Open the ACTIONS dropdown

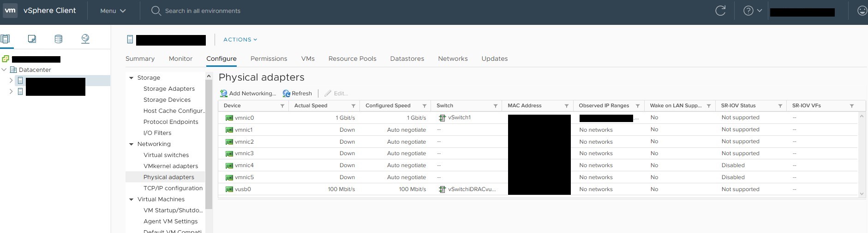(240, 40)
